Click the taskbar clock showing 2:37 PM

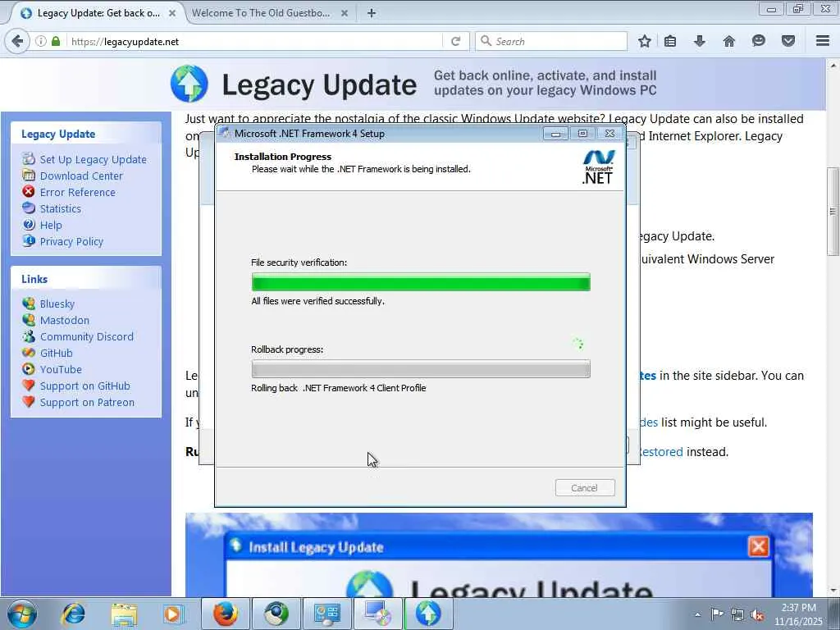(x=798, y=614)
